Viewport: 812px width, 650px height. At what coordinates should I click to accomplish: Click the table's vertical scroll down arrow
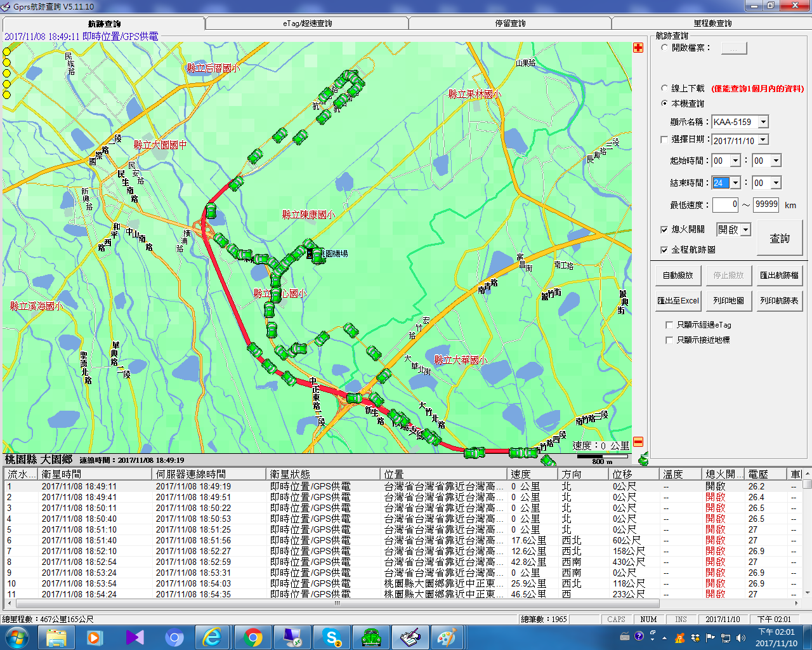(x=807, y=592)
